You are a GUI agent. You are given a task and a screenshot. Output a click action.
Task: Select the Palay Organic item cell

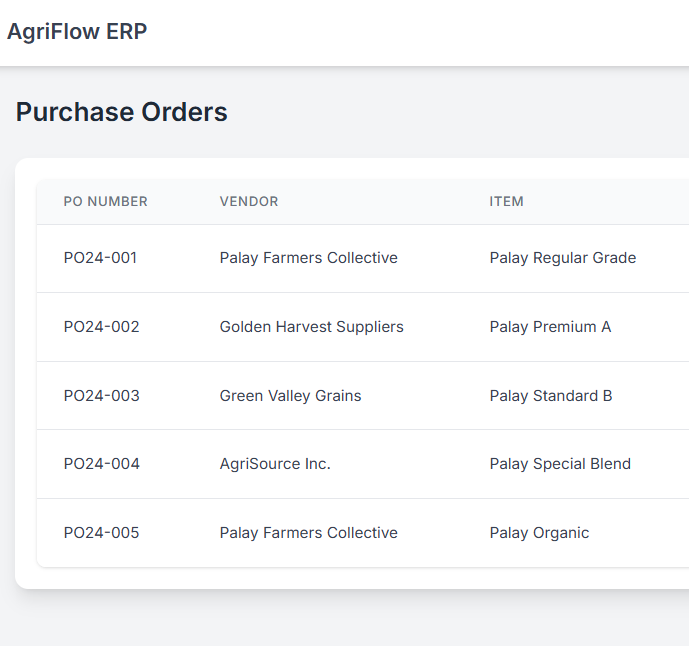(539, 533)
